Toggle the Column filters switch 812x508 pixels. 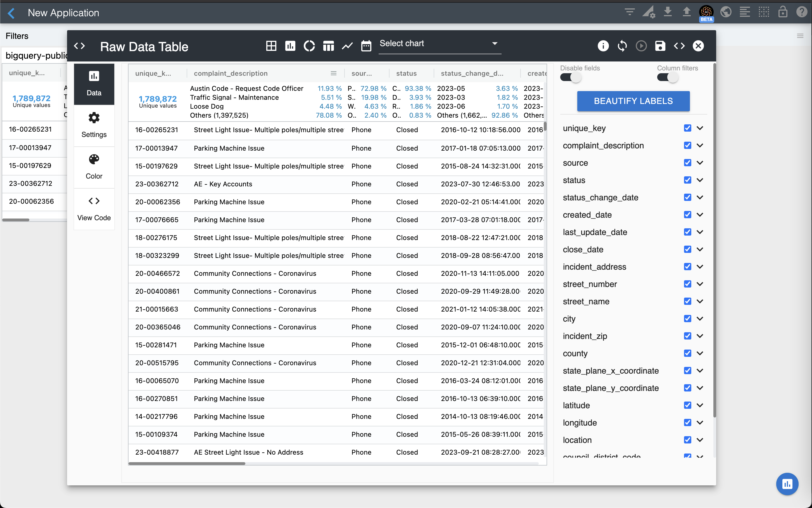(667, 78)
